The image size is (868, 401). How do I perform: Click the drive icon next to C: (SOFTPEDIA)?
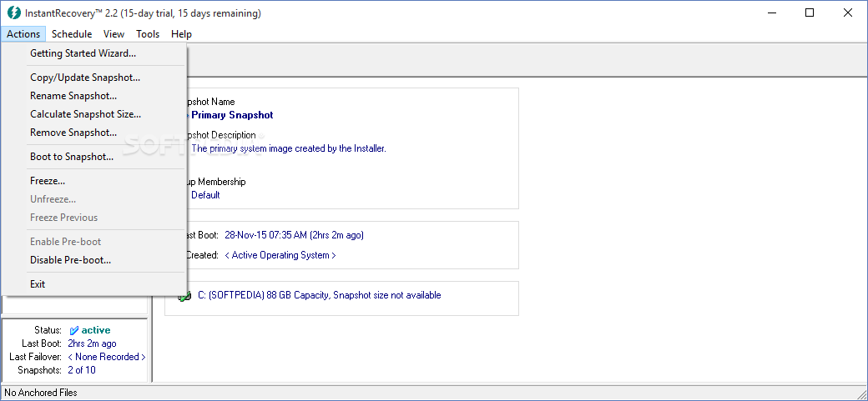click(x=184, y=297)
